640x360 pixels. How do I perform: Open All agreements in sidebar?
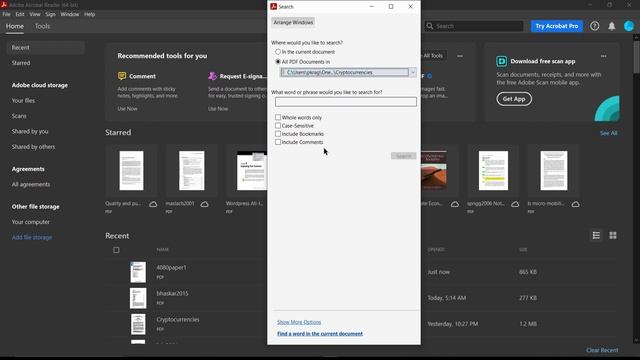31,184
